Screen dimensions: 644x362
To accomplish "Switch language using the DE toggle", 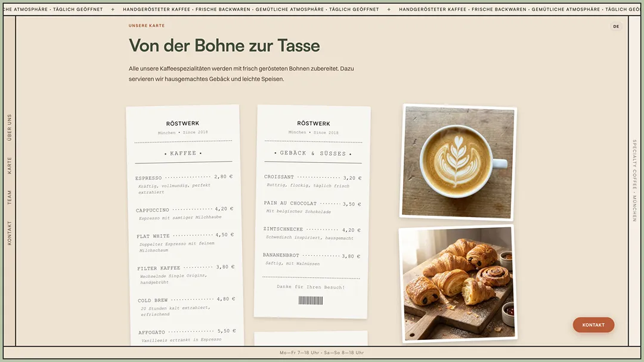I will 615,26.
